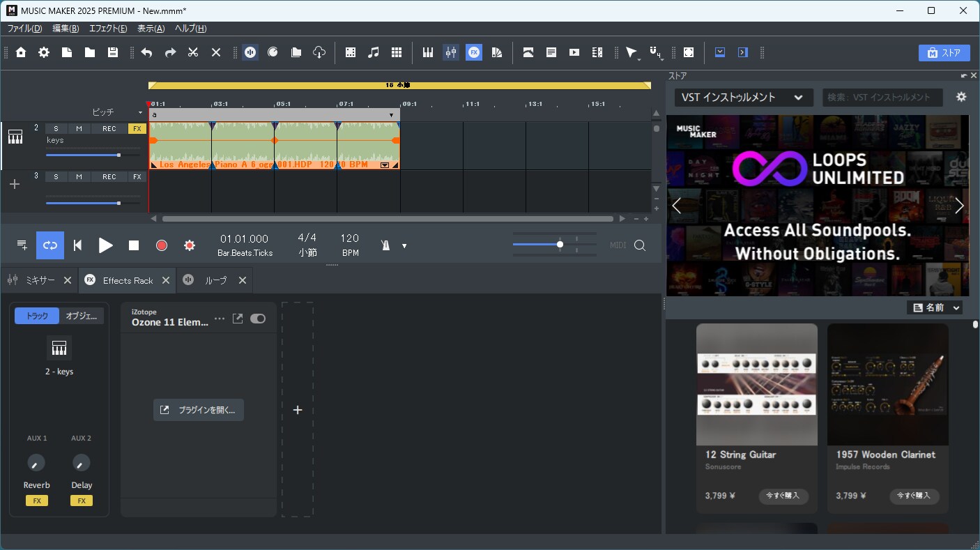Screen dimensions: 980x550
Task: Click the store search input field
Action: click(x=882, y=98)
